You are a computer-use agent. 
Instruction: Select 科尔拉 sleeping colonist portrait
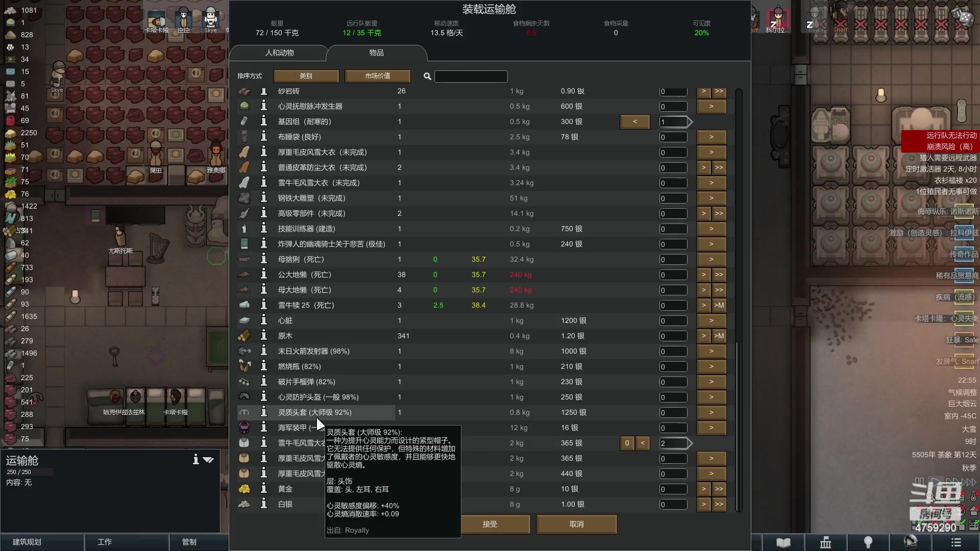(778, 19)
